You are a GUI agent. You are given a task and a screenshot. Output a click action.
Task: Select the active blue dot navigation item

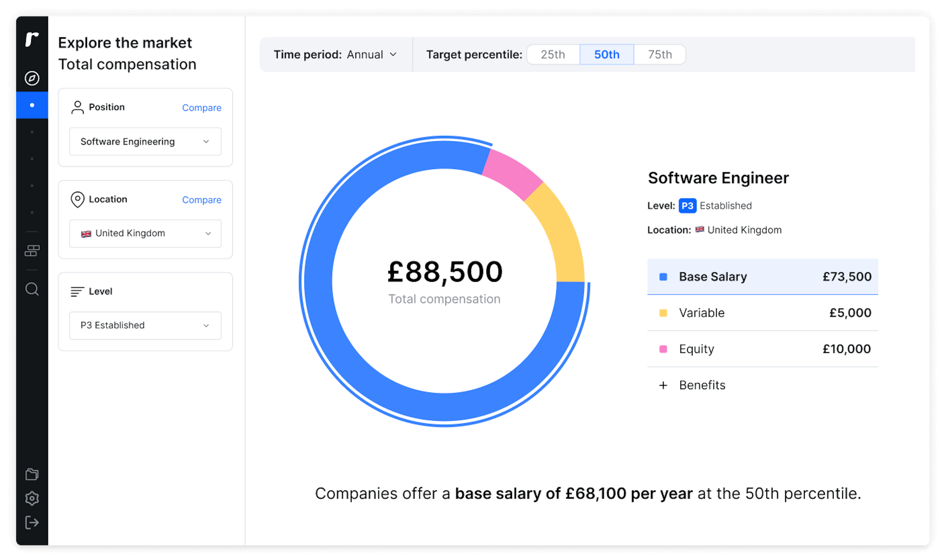click(x=32, y=105)
